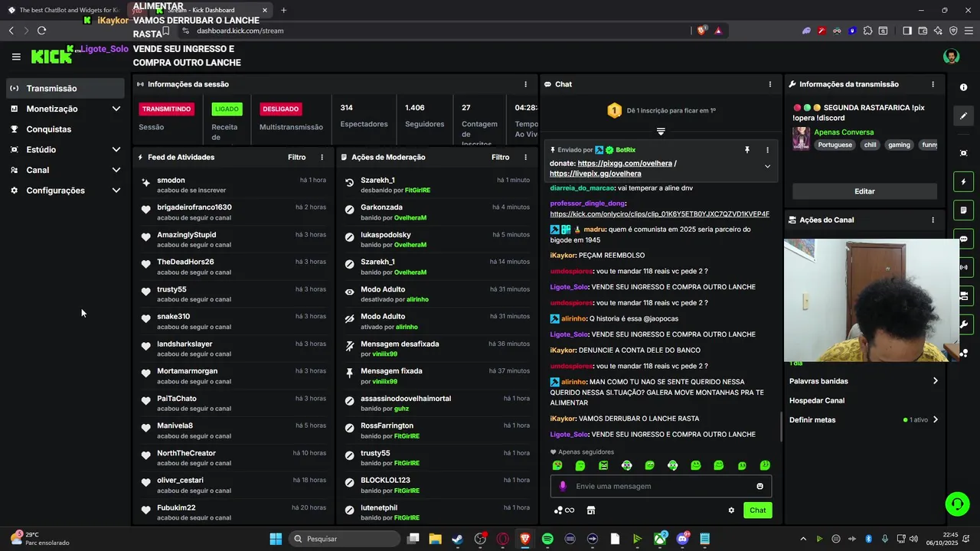
Task: Open Feed de Atividades three-dot options
Action: point(322,157)
